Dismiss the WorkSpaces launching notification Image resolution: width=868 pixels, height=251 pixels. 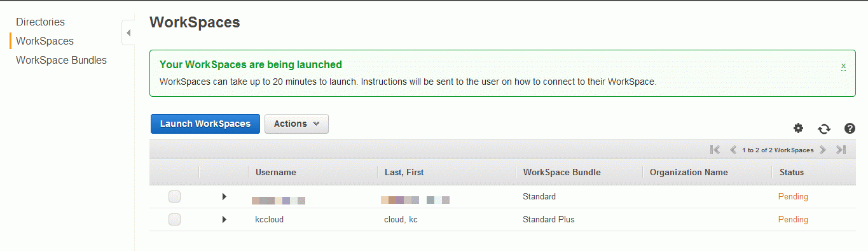coord(843,66)
